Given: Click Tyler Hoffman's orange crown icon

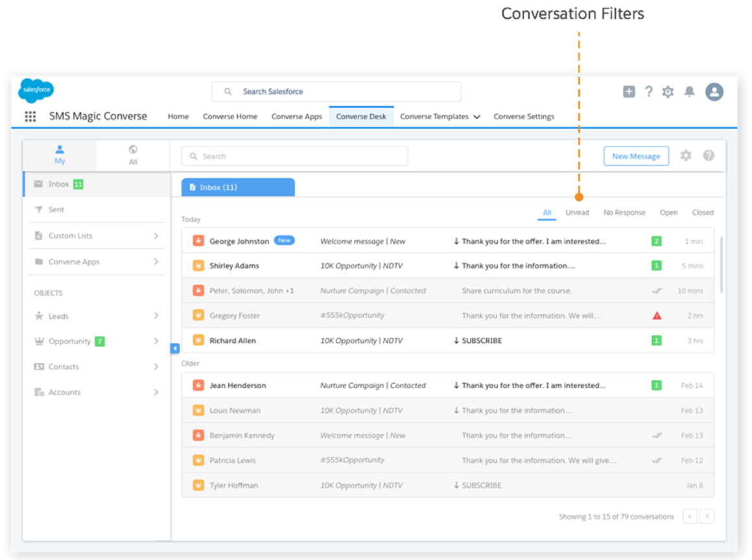Looking at the screenshot, I should click(198, 485).
